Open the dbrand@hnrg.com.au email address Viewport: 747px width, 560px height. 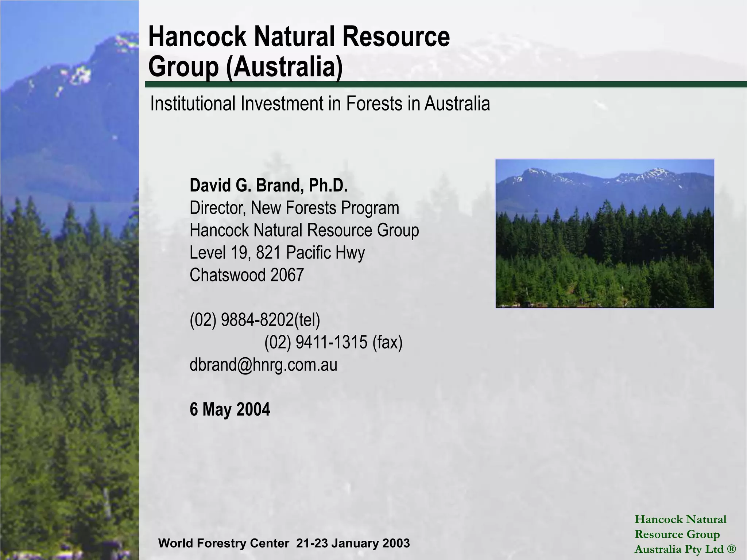pyautogui.click(x=263, y=365)
